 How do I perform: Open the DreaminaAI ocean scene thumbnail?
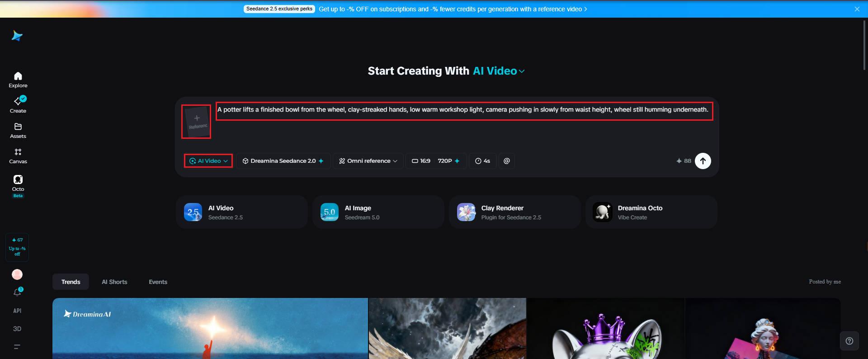210,329
